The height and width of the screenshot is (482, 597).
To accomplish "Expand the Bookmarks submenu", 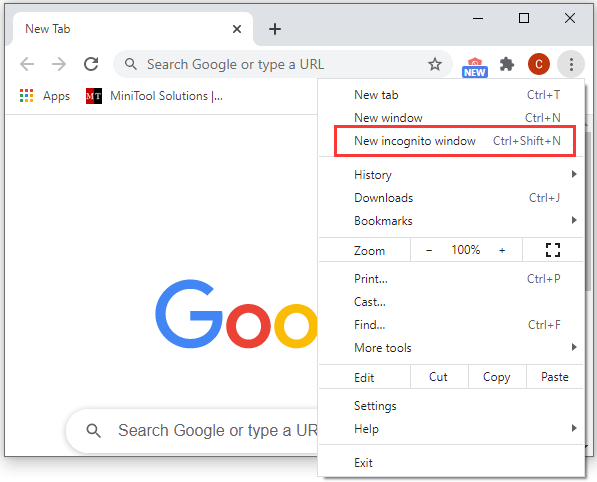I will coord(451,220).
